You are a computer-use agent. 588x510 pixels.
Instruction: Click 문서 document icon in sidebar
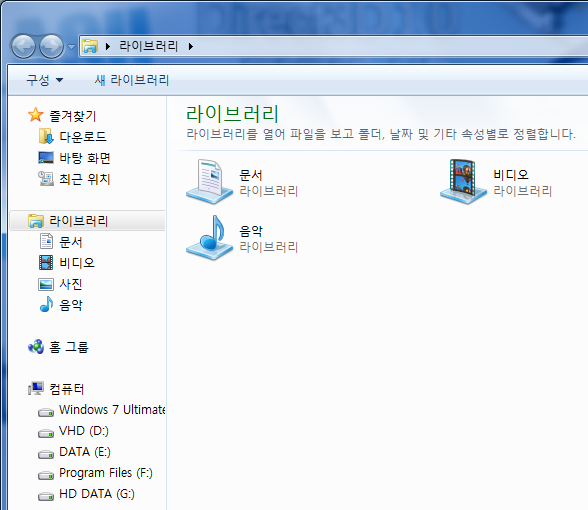(46, 241)
